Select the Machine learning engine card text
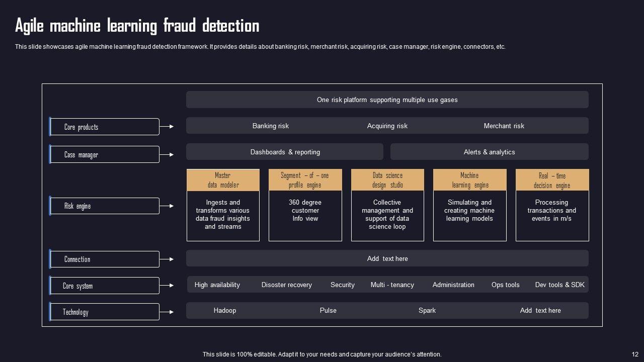 tap(469, 211)
